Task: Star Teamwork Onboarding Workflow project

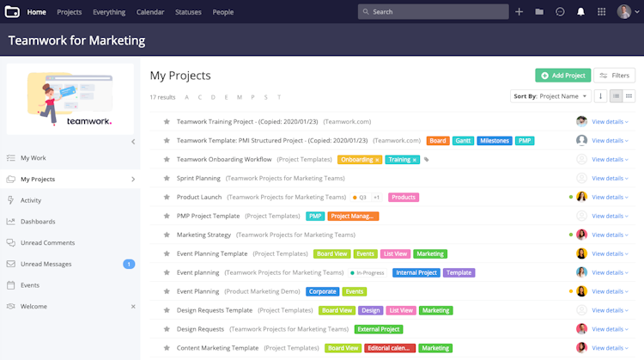Action: [167, 160]
